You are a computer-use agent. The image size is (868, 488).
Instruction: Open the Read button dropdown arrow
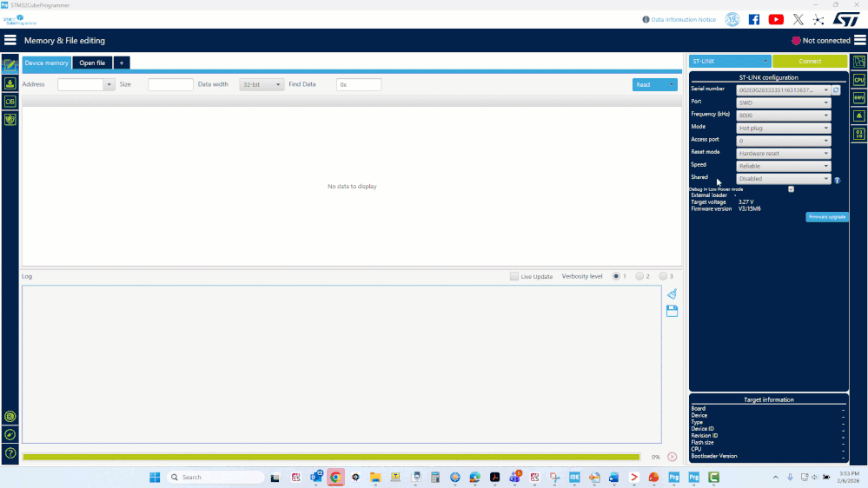point(672,84)
